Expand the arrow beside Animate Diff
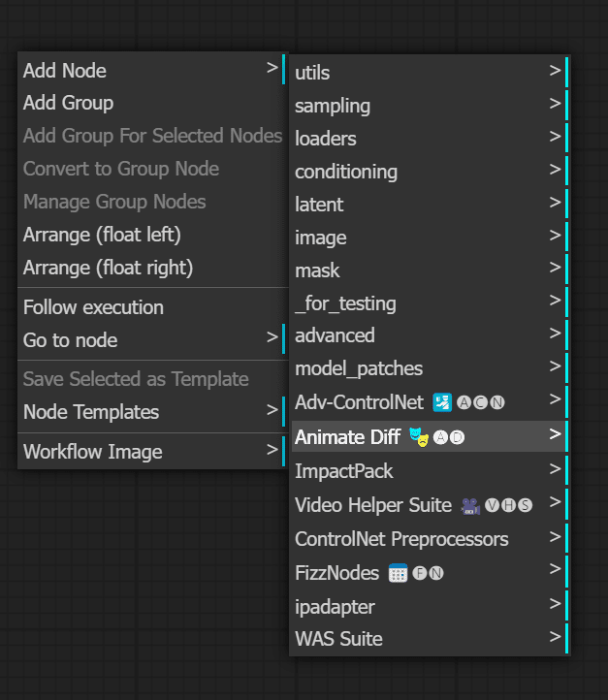This screenshot has height=700, width=608. 555,434
